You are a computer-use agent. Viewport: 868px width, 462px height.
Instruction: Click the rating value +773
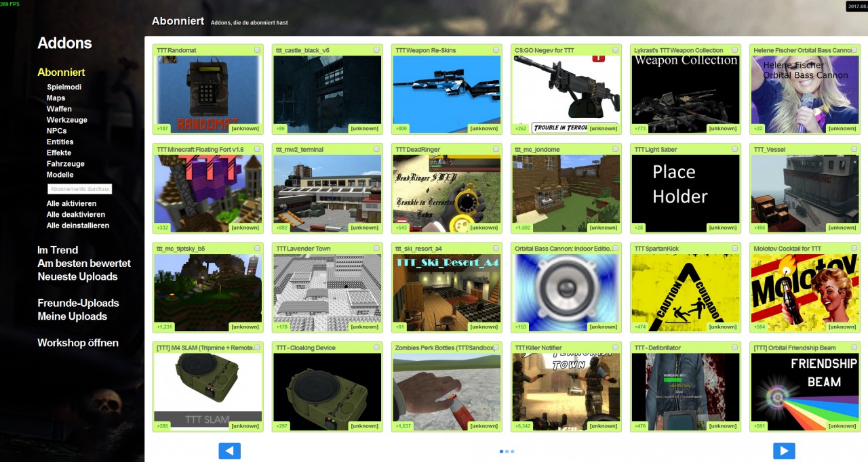[x=641, y=129]
